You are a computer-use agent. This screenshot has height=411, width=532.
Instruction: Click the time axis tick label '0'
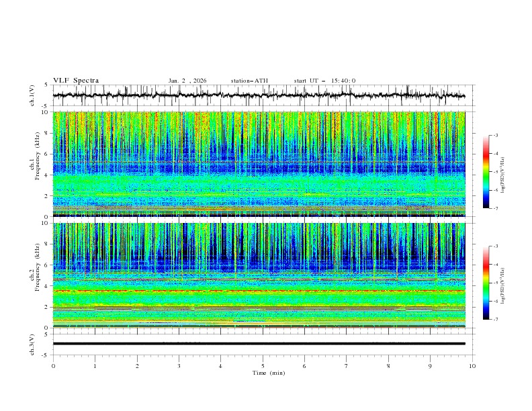pyautogui.click(x=53, y=366)
